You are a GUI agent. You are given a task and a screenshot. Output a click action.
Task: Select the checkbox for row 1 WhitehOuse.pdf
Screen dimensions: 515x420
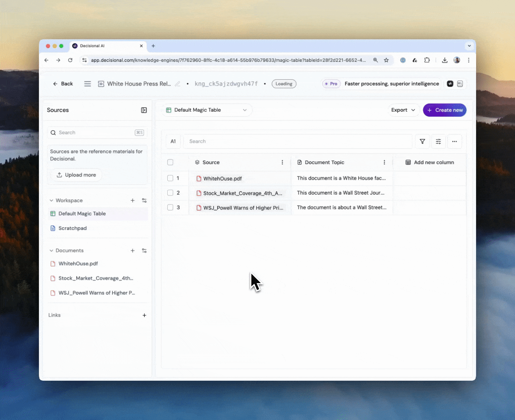170,178
